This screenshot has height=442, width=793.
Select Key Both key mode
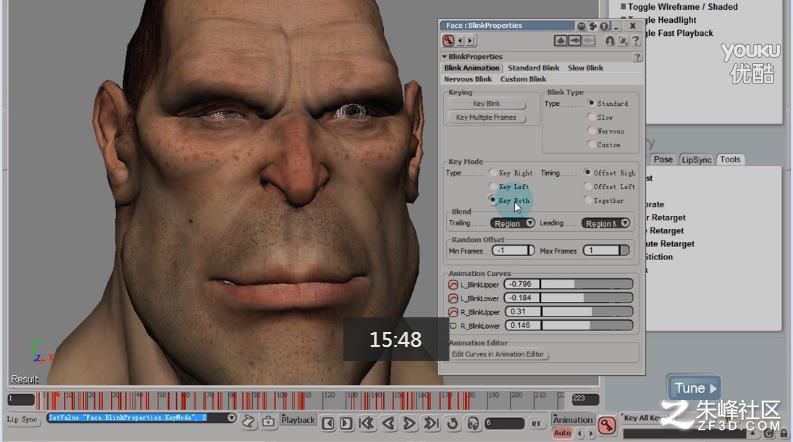click(493, 200)
